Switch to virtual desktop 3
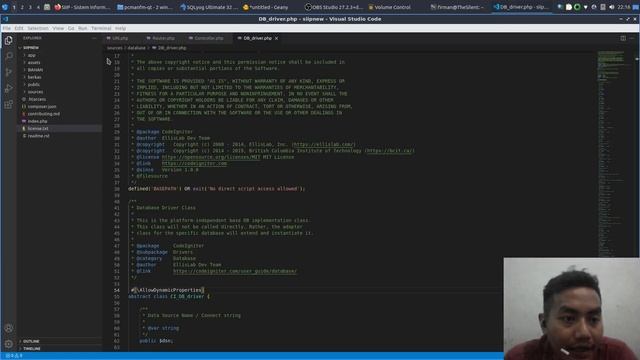This screenshot has height=360, width=640. [30, 7]
